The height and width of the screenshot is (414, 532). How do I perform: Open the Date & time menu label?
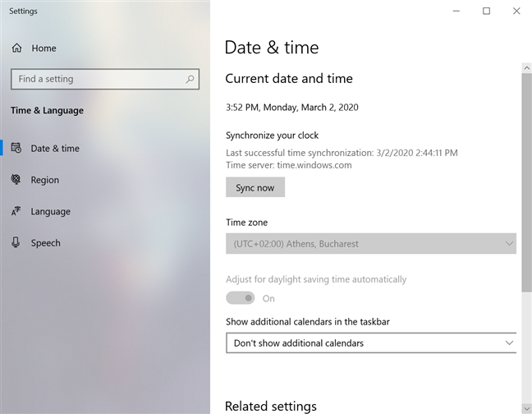(55, 149)
